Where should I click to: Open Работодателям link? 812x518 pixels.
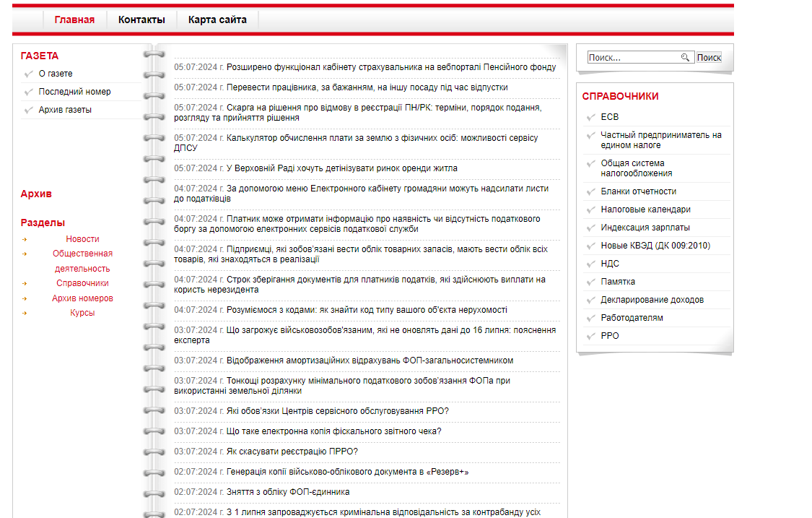632,318
